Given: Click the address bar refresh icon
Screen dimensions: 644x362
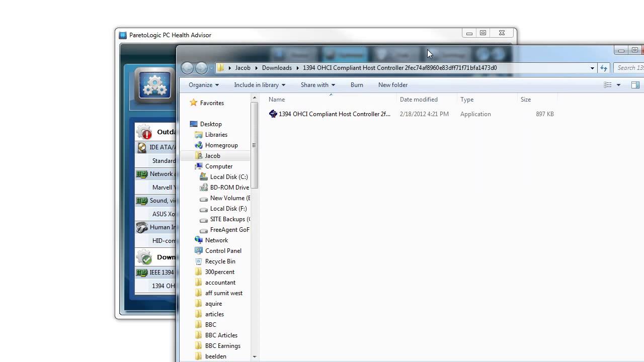Looking at the screenshot, I should (x=604, y=68).
